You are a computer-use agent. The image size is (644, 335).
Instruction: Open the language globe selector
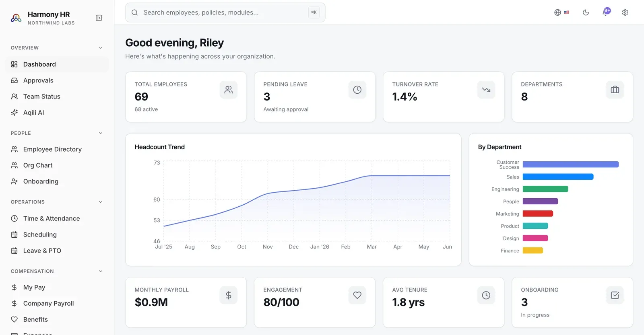(557, 12)
